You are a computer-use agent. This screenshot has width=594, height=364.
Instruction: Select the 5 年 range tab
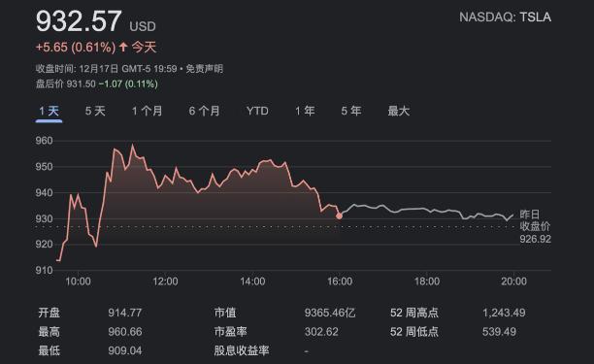click(x=351, y=111)
